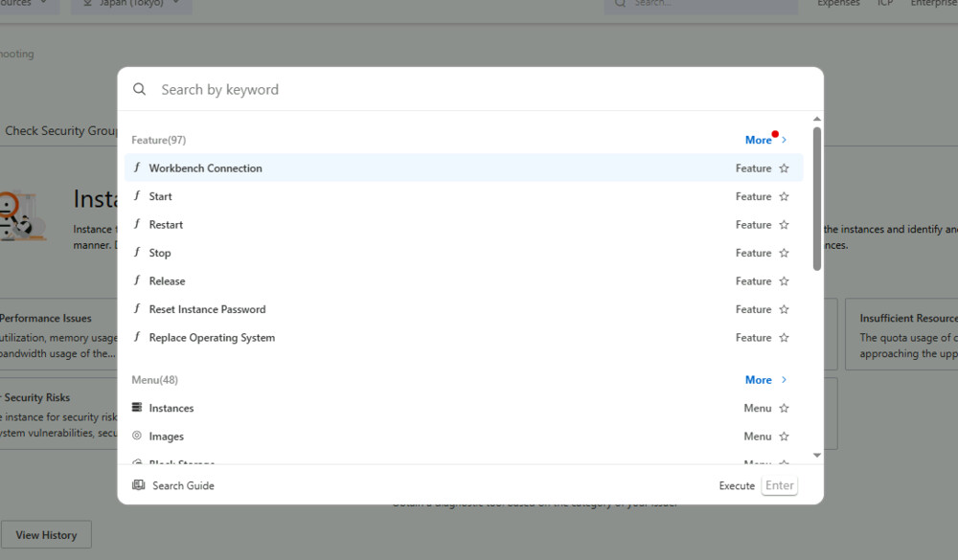Click star for Replace Operating System
This screenshot has width=958, height=560.
point(784,338)
